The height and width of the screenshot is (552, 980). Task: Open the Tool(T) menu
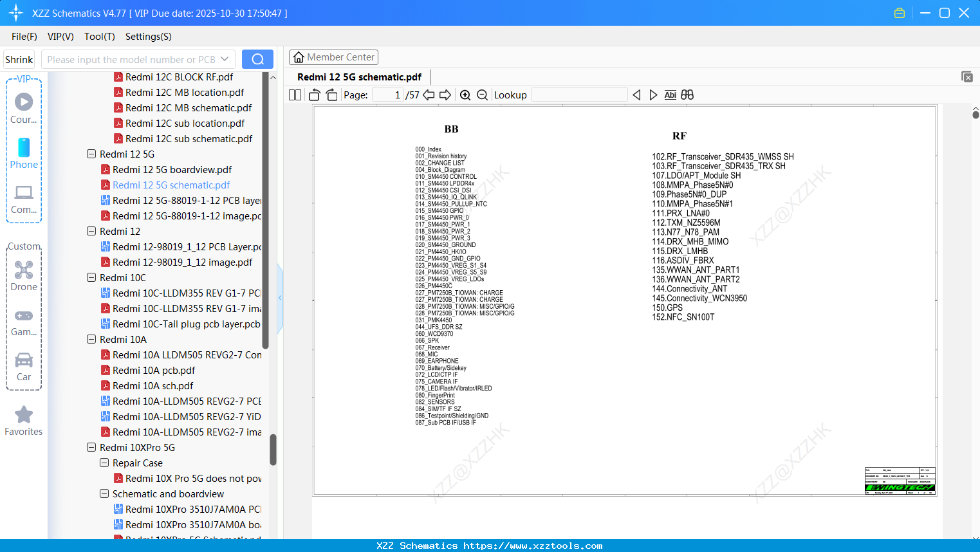[x=100, y=37]
